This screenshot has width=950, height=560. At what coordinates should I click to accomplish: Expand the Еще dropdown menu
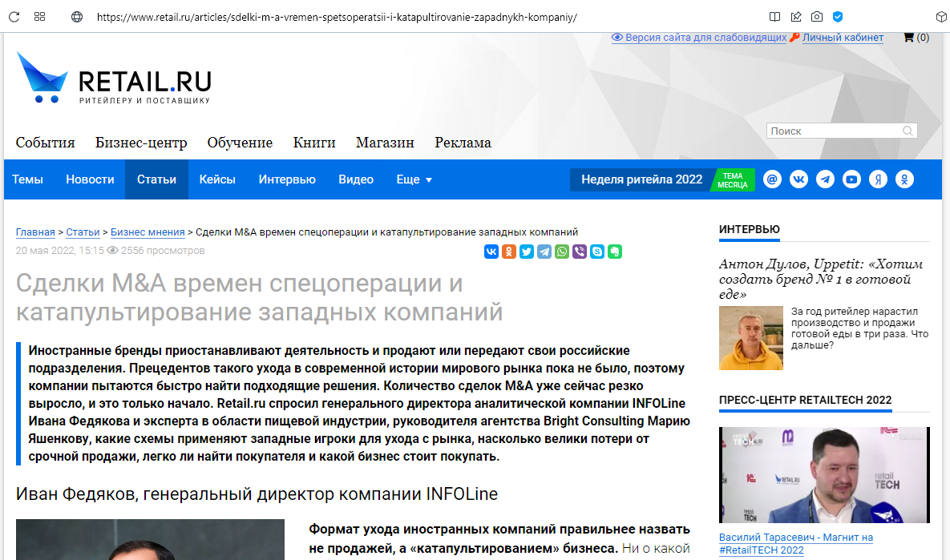coord(414,179)
